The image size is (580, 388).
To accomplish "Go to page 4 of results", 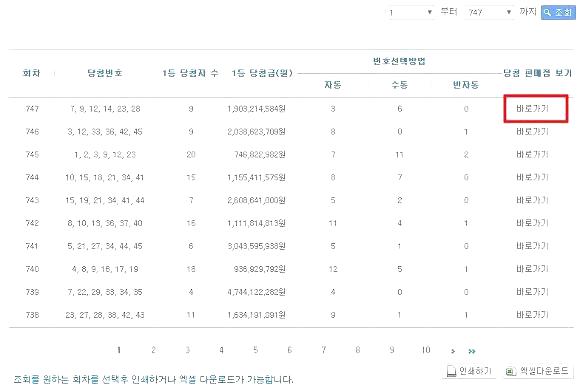I will 221,350.
